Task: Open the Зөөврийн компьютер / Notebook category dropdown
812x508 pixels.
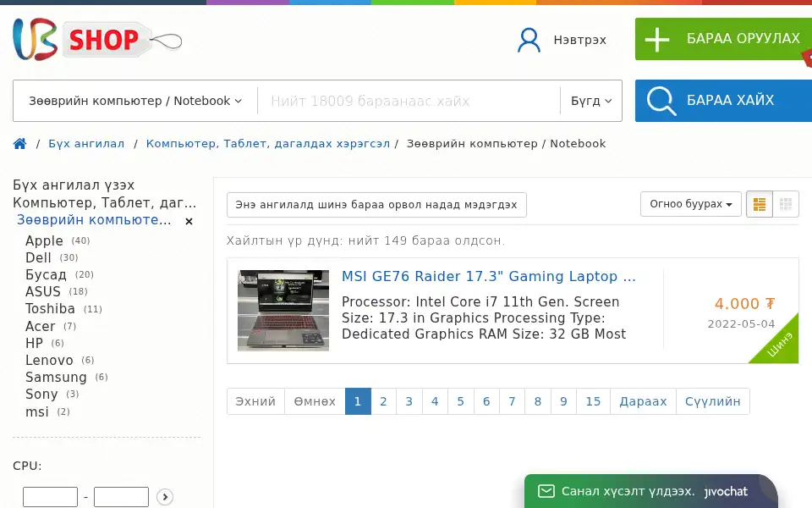Action: point(135,101)
